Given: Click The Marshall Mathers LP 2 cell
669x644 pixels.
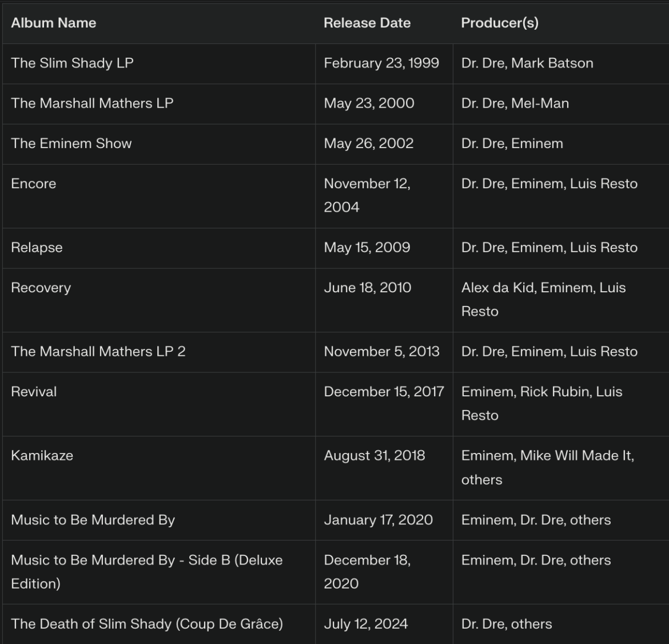Looking at the screenshot, I should point(98,351).
